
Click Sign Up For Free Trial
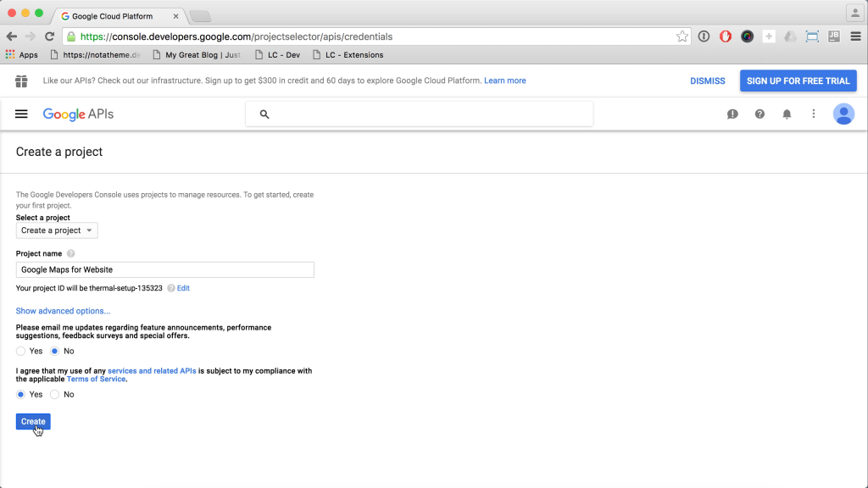point(798,80)
